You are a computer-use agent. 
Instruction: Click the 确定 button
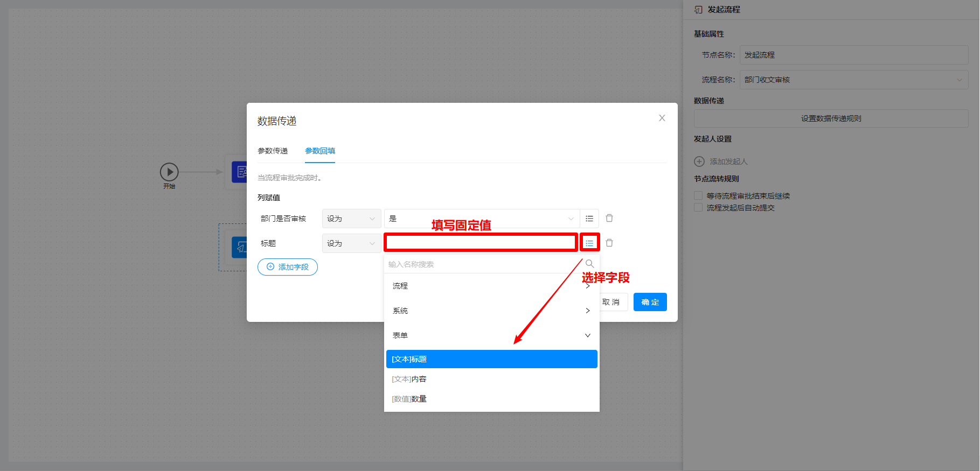pyautogui.click(x=650, y=302)
